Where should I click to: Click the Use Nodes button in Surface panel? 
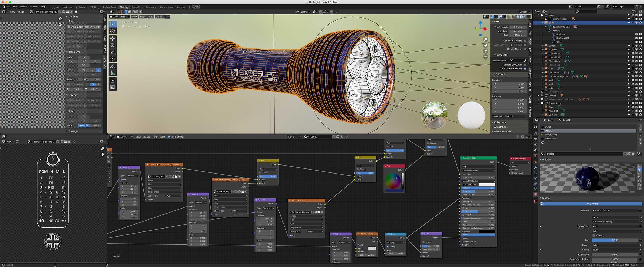click(x=592, y=204)
